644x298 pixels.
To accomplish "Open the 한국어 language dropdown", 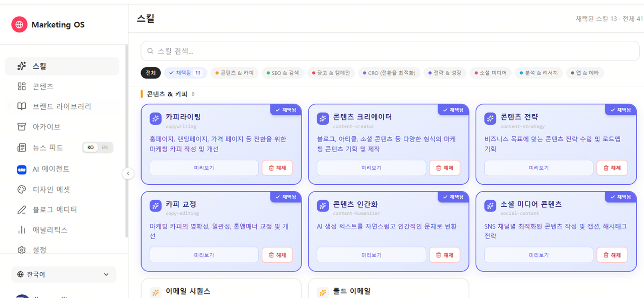I will pos(64,274).
